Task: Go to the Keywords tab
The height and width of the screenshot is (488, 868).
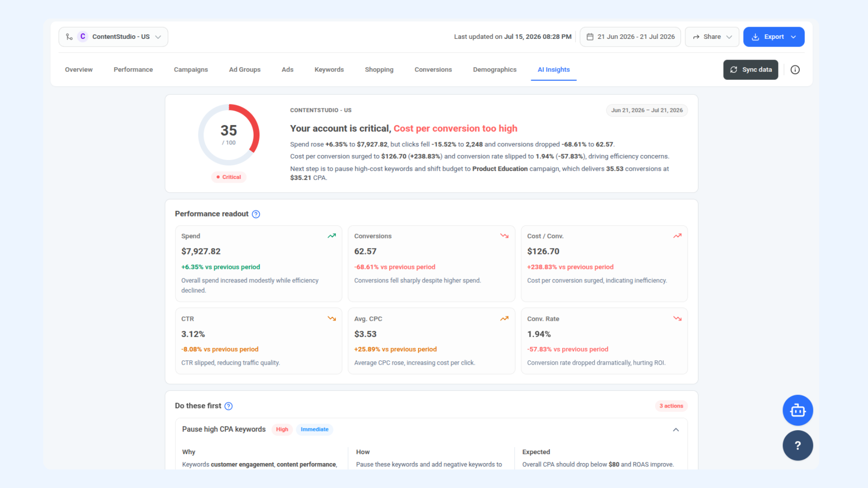Action: [329, 70]
